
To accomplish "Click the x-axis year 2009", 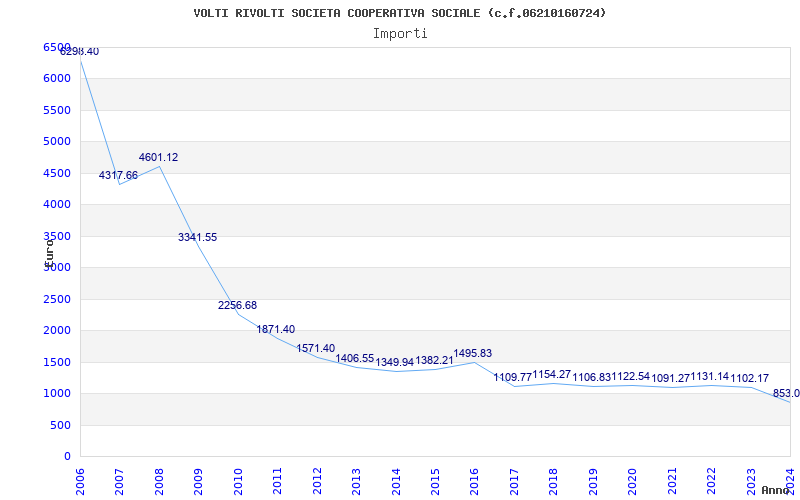I will (198, 481).
